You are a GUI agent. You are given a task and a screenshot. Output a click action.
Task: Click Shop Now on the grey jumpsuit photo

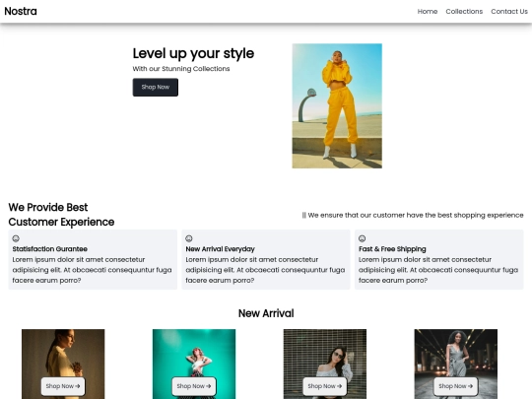click(456, 386)
